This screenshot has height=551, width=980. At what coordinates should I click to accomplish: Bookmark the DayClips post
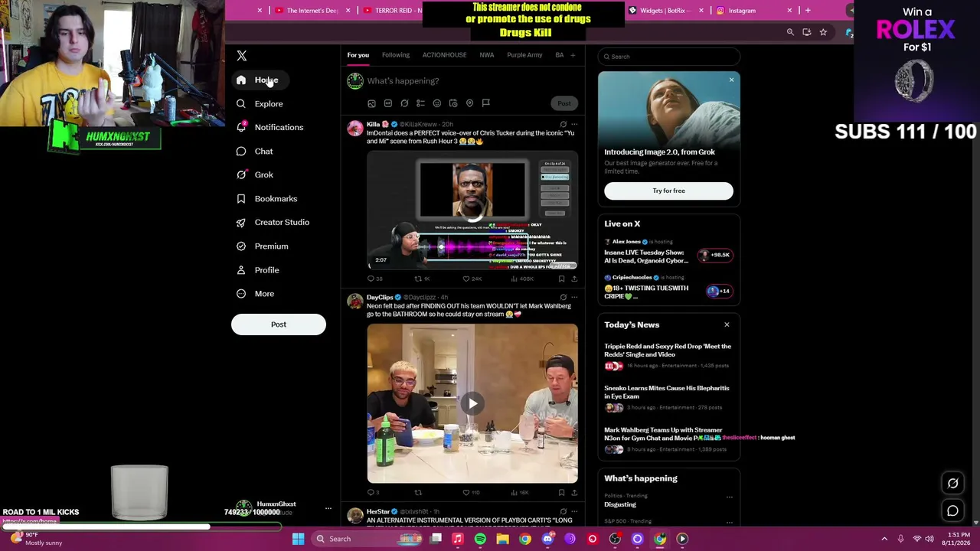click(561, 492)
